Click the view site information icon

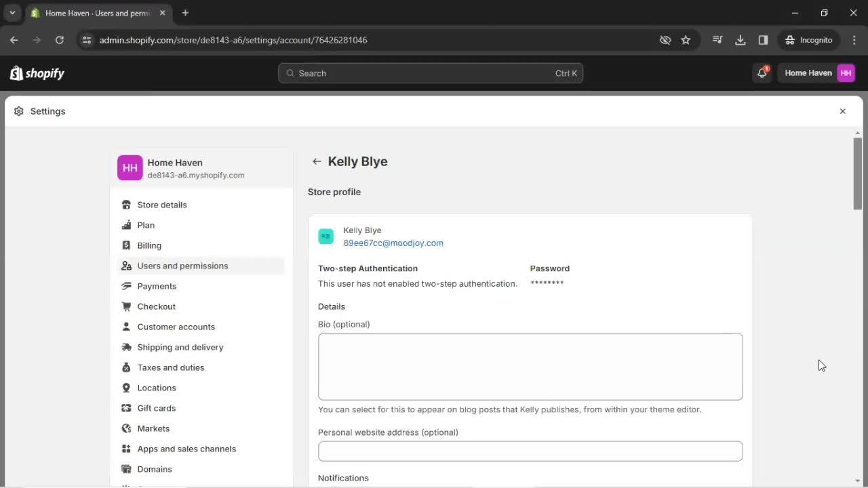(x=86, y=40)
